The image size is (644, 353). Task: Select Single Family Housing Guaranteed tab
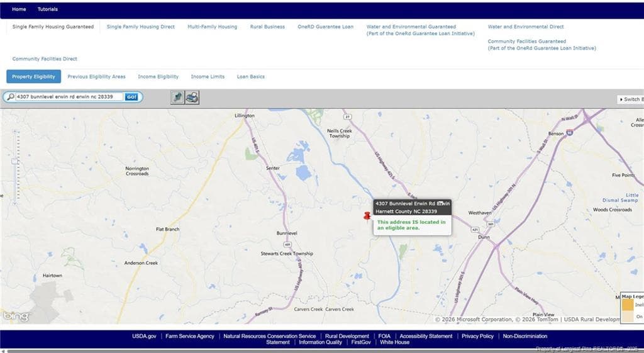(x=53, y=26)
